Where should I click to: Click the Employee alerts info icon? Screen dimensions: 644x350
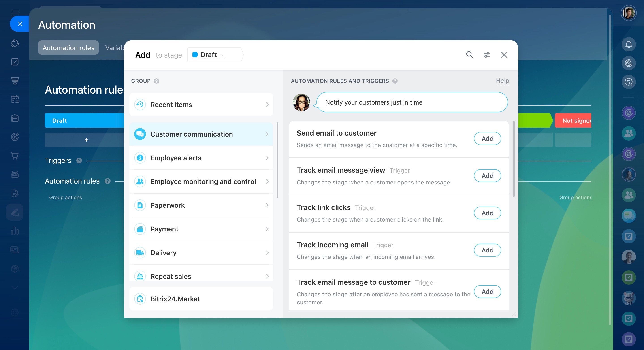click(x=140, y=158)
